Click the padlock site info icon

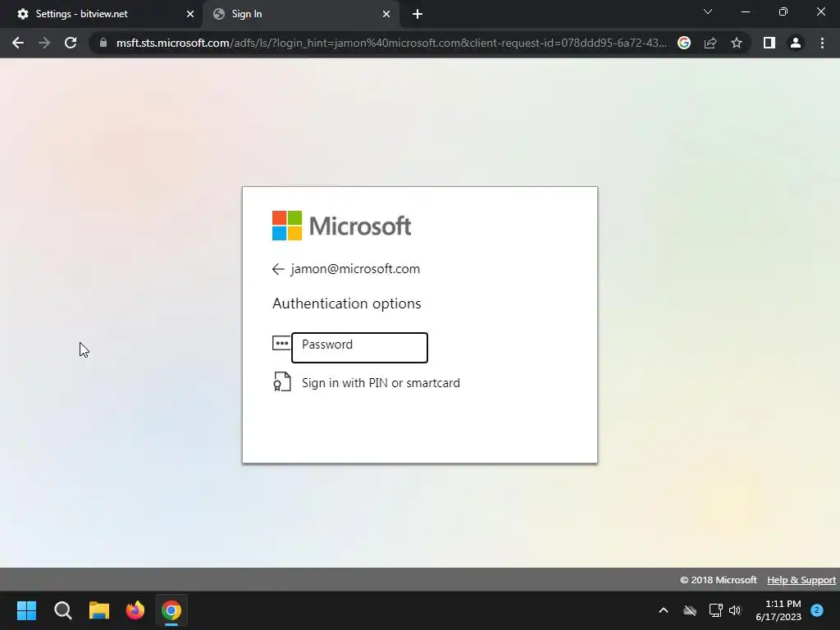103,43
